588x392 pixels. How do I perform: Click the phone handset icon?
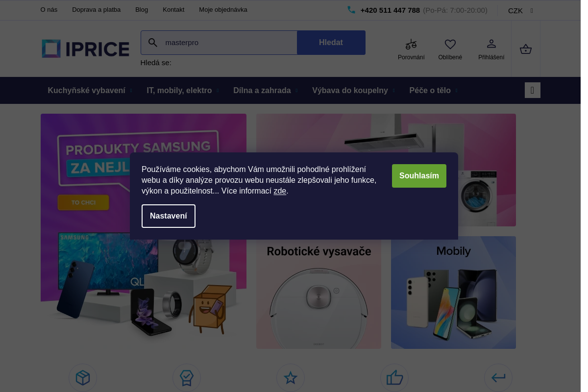(x=351, y=10)
